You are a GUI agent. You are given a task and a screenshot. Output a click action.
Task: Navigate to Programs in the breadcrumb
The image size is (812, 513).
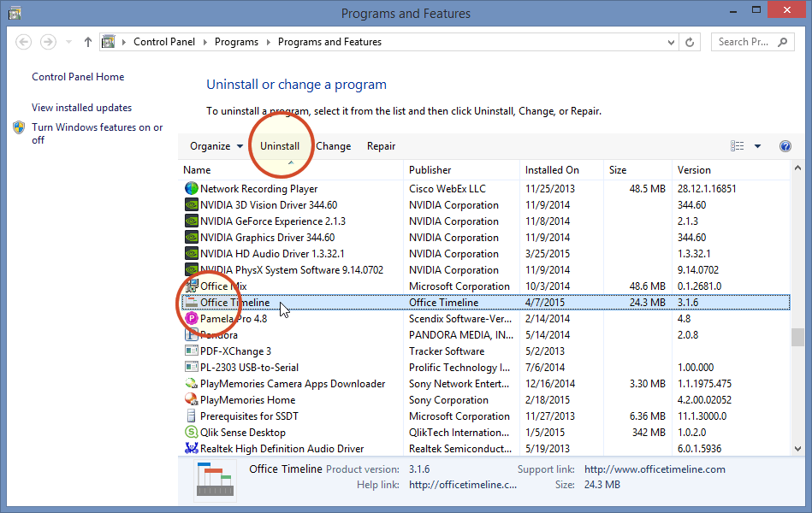pyautogui.click(x=236, y=41)
